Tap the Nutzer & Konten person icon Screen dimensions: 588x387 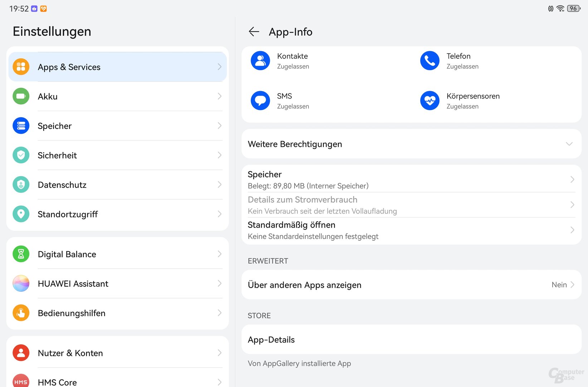coord(21,353)
